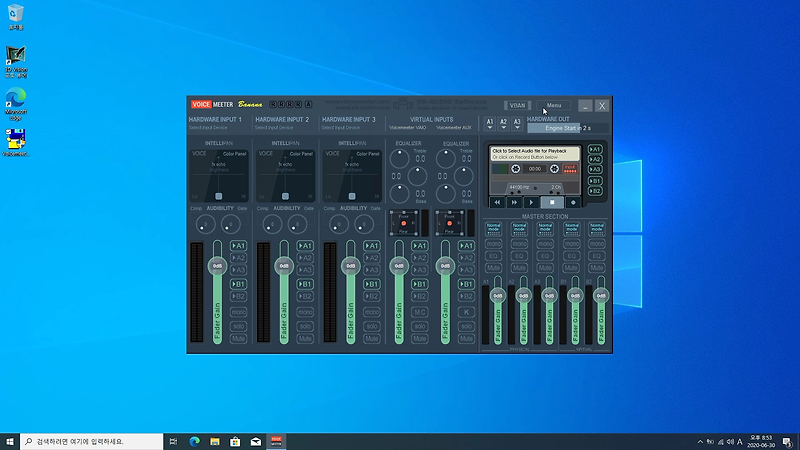Toggle B2 routing on Voicemeeter VAIO strip
This screenshot has height=450, width=800.
click(x=419, y=296)
